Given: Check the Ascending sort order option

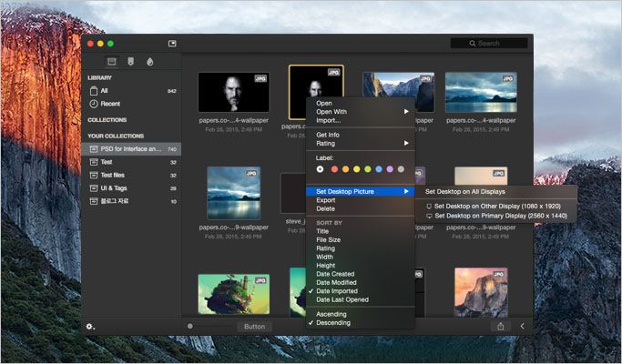Looking at the screenshot, I should 331,314.
